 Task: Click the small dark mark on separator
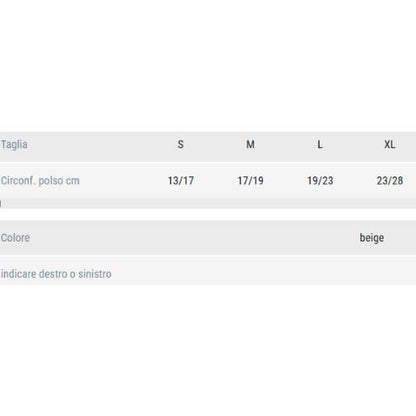[x=1, y=204]
